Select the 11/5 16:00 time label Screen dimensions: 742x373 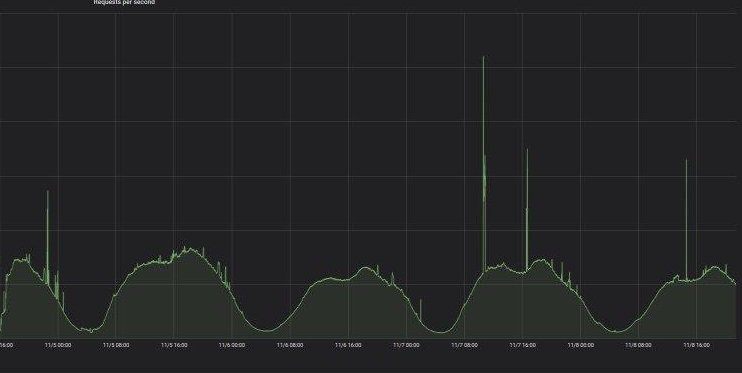pyautogui.click(x=174, y=346)
